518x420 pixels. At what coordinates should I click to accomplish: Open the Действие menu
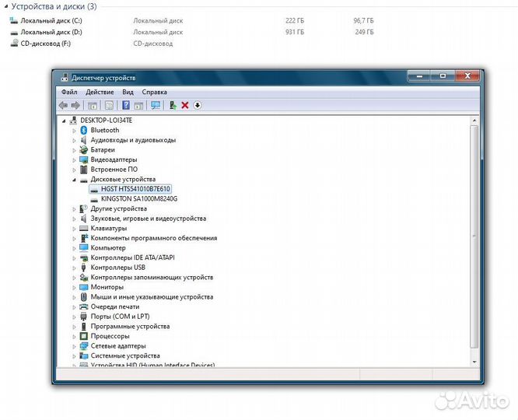[x=100, y=92]
